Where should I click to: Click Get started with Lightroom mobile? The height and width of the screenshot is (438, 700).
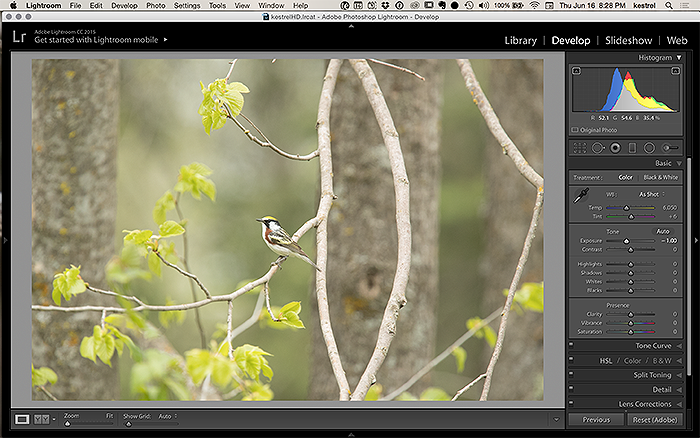96,40
